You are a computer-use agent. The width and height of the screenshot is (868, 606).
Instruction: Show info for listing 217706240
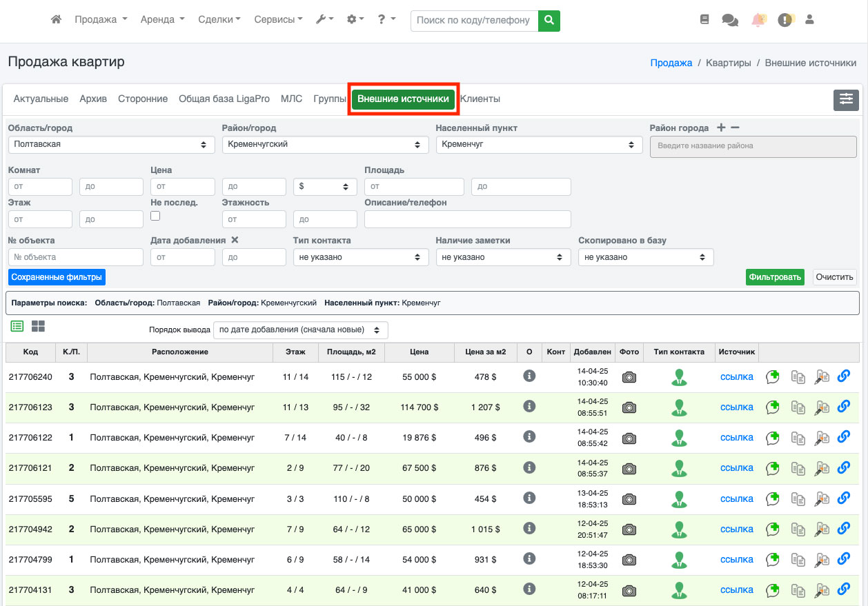(x=529, y=376)
